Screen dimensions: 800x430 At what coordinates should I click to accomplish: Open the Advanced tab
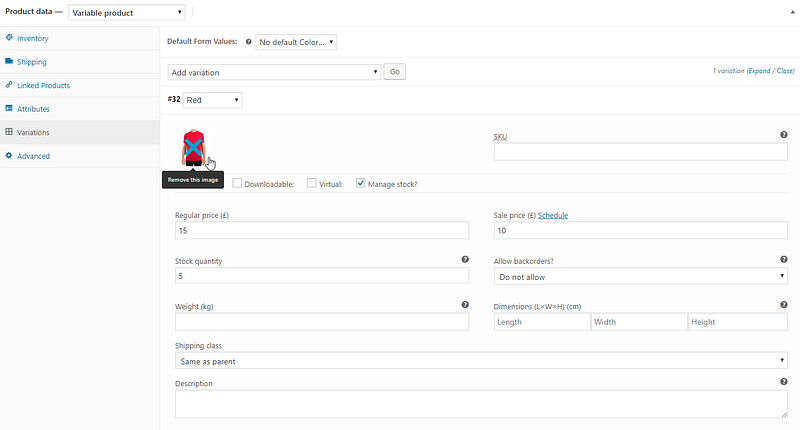[x=80, y=156]
